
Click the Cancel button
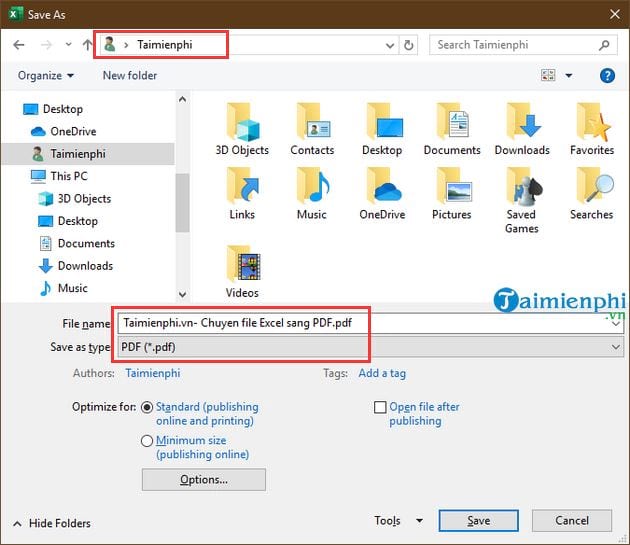572,521
